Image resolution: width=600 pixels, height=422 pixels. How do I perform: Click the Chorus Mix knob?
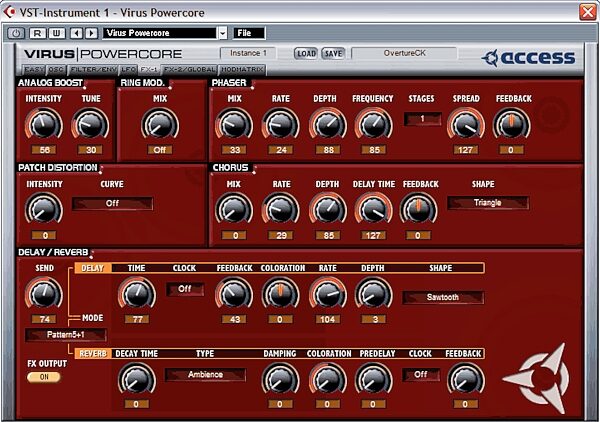point(234,209)
